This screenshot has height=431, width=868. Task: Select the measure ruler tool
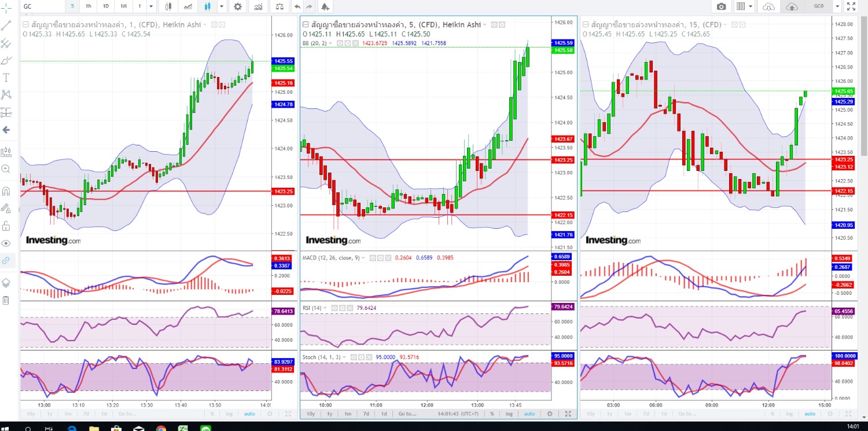[x=6, y=152]
